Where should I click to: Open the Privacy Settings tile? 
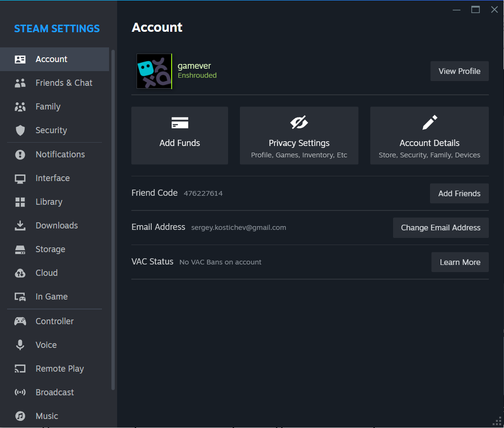(299, 135)
